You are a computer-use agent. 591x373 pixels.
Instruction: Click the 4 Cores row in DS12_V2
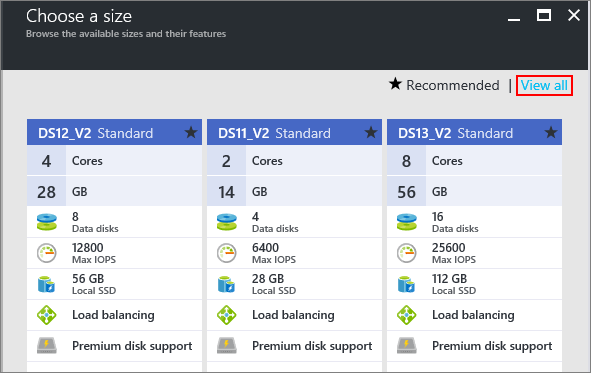pos(114,161)
